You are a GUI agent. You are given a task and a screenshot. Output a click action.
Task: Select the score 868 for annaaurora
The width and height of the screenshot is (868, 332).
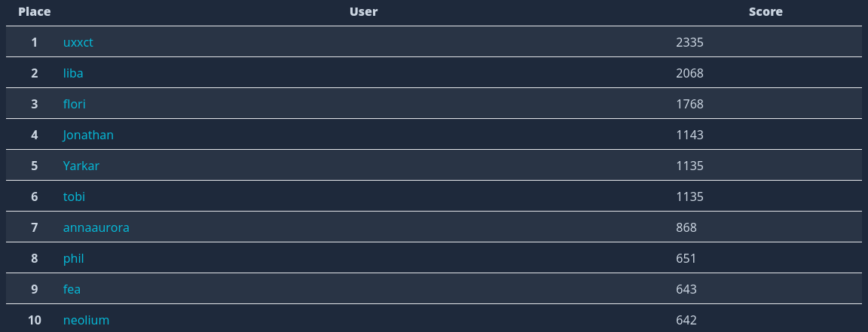tap(686, 228)
